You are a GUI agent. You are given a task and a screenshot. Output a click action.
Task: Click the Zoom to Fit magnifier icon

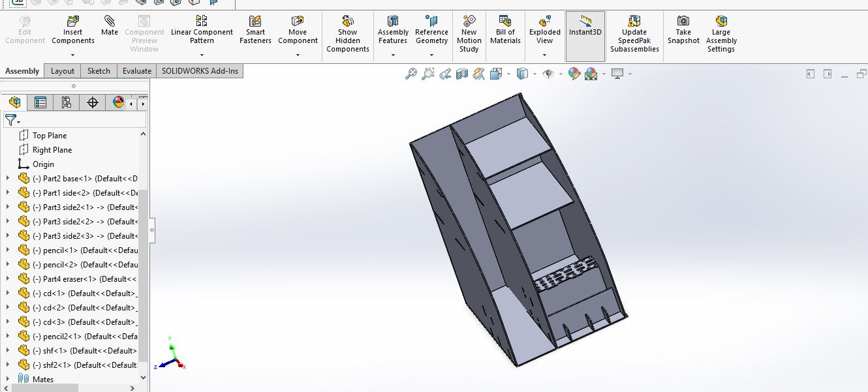pos(411,74)
